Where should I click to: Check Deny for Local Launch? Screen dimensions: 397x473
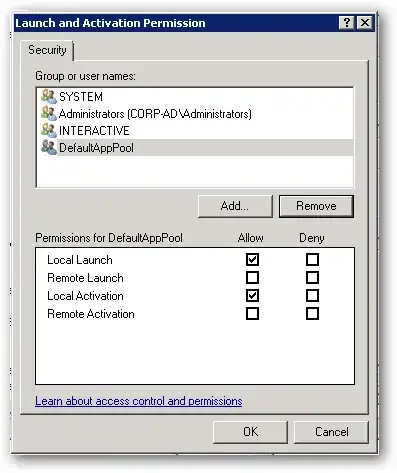pyautogui.click(x=312, y=259)
